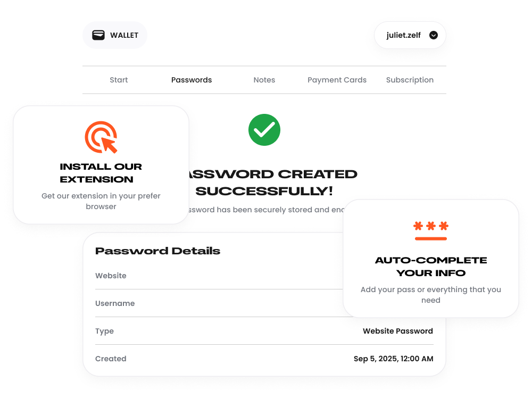
Task: Click the Sep 5, 2025 created date
Action: 393,359
